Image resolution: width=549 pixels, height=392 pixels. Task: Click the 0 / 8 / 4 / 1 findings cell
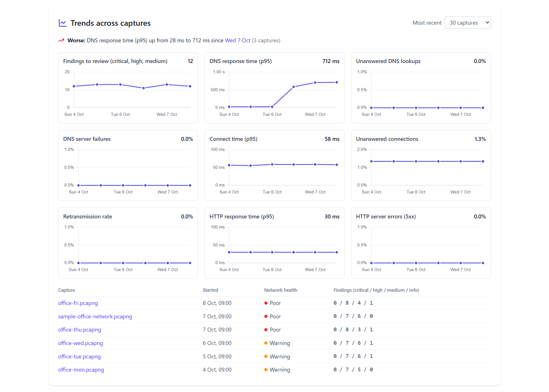coord(353,303)
